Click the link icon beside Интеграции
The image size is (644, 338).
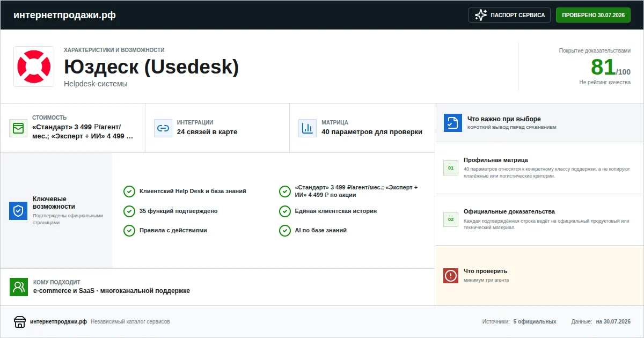pos(163,128)
